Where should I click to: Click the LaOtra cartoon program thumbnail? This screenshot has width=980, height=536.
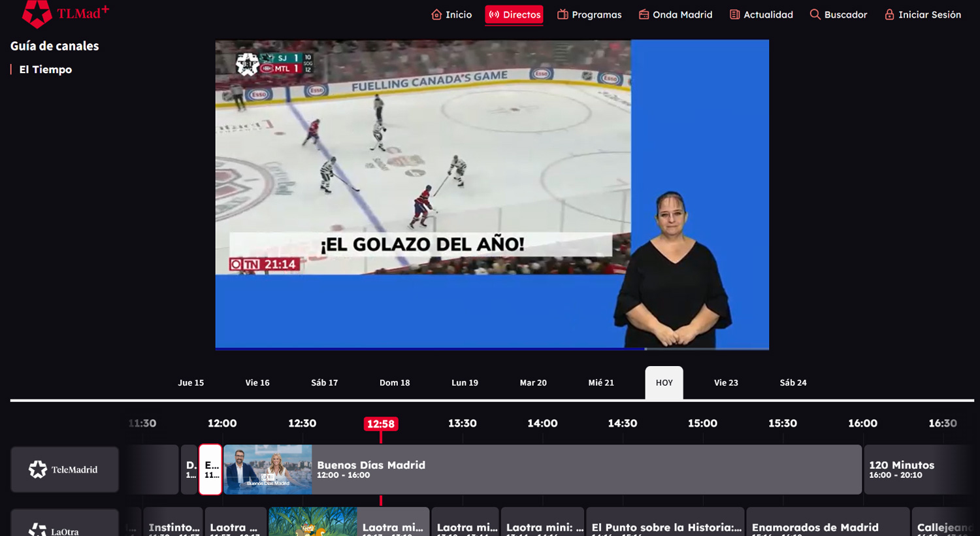pos(313,522)
